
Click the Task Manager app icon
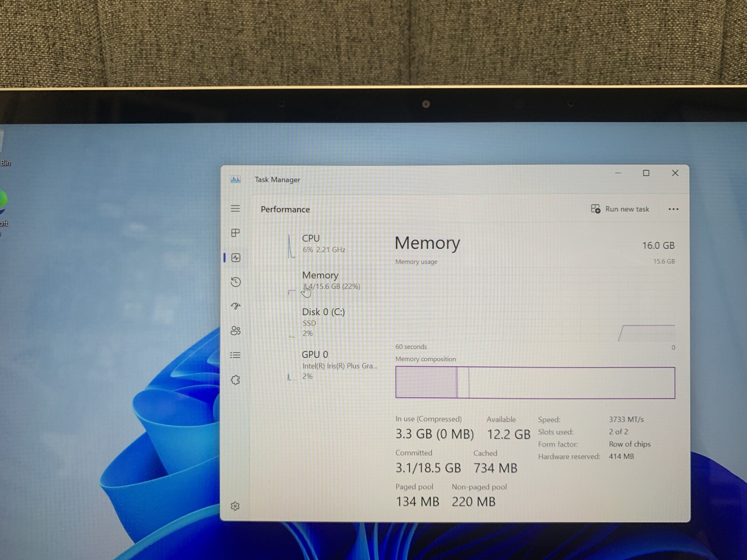236,179
